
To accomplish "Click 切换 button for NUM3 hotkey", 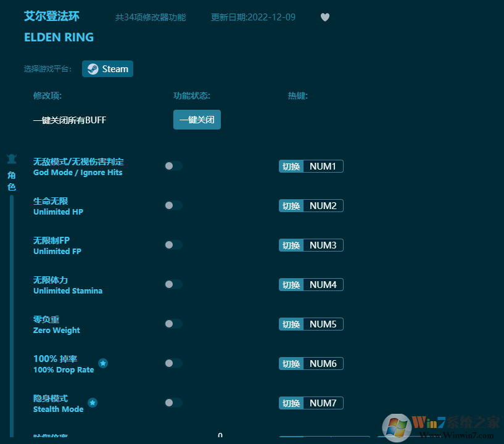I will pyautogui.click(x=291, y=245).
